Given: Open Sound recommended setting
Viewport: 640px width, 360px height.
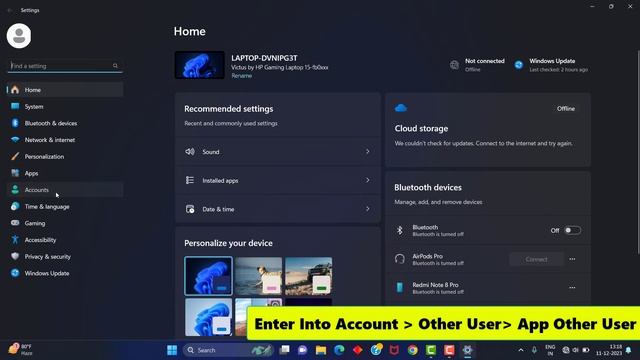Looking at the screenshot, I should pos(278,152).
